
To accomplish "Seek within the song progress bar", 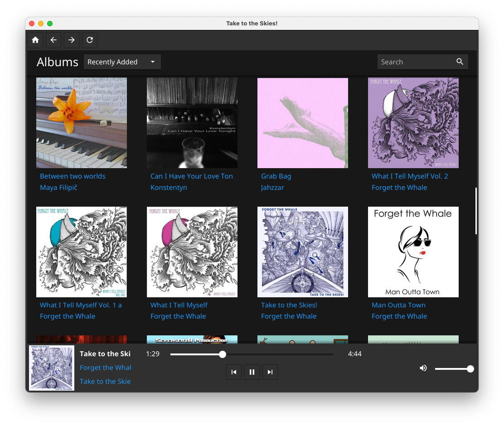I will pyautogui.click(x=252, y=354).
